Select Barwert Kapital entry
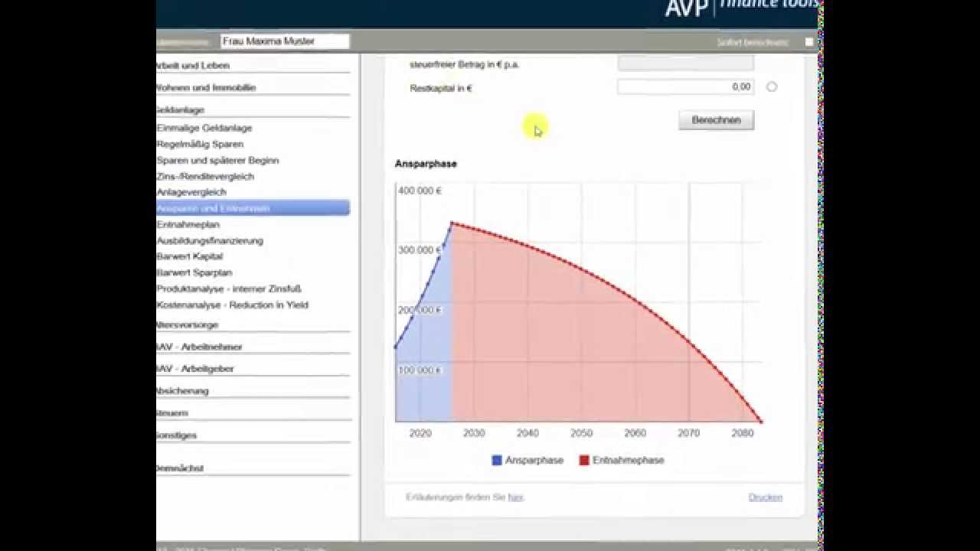Image resolution: width=980 pixels, height=551 pixels. tap(190, 257)
